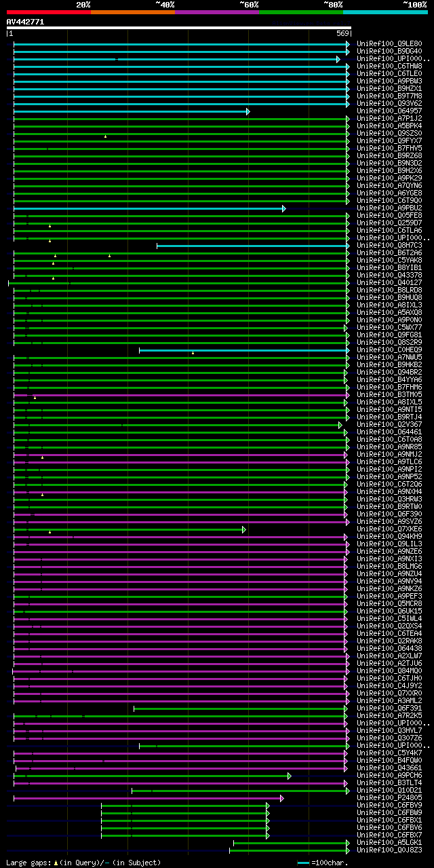Click the label UniRef100_C6FBV9
Screen dimensions: 434x868
[x=389, y=806]
